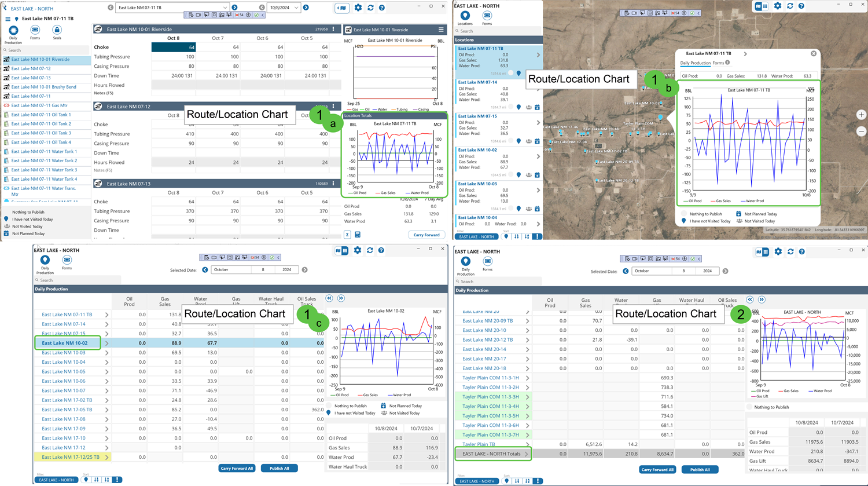868x486 pixels.
Task: Zoom out on the map with minus button
Action: (x=861, y=131)
